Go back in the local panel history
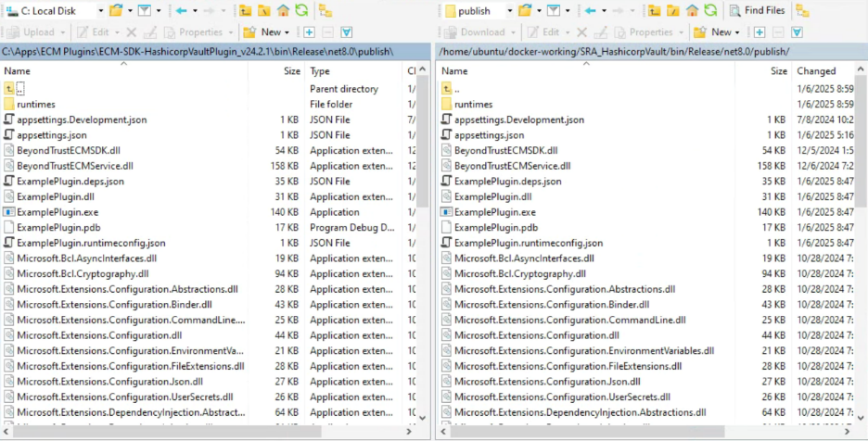The width and height of the screenshot is (868, 441). tap(181, 10)
